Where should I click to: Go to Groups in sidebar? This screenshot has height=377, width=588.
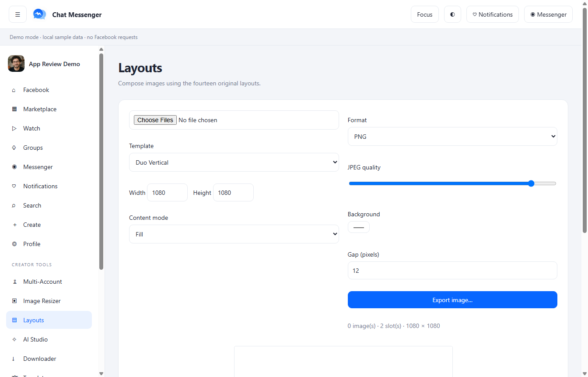click(x=49, y=148)
